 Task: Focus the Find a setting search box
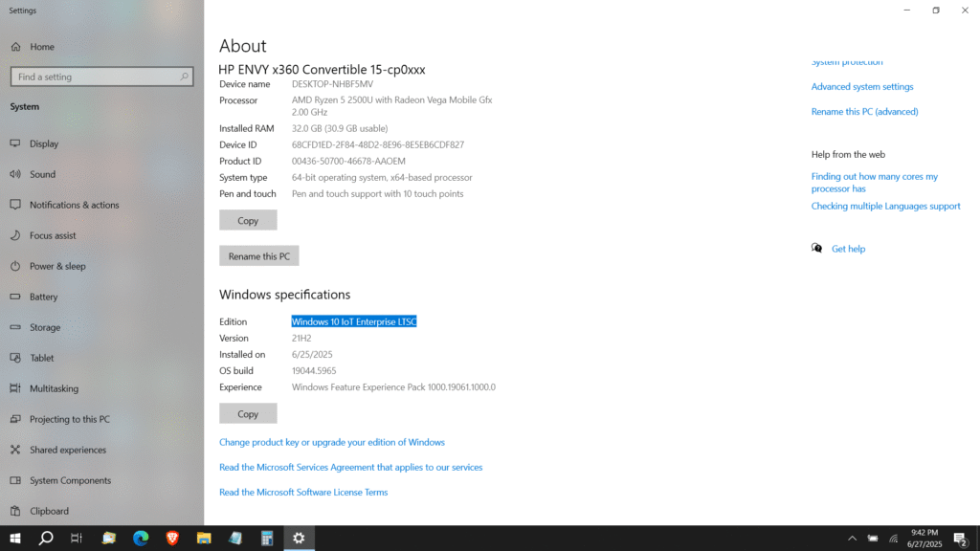(x=101, y=77)
